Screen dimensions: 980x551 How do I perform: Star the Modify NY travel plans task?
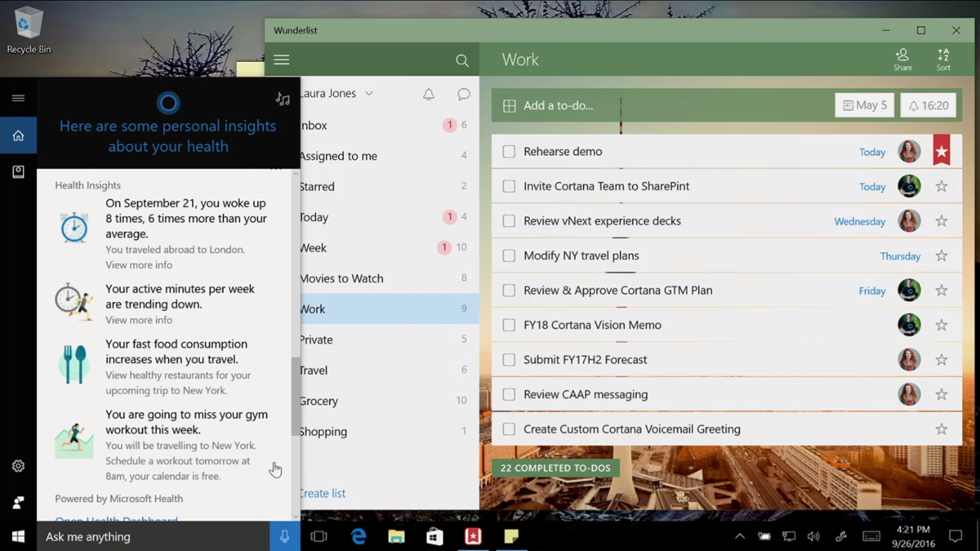click(942, 256)
